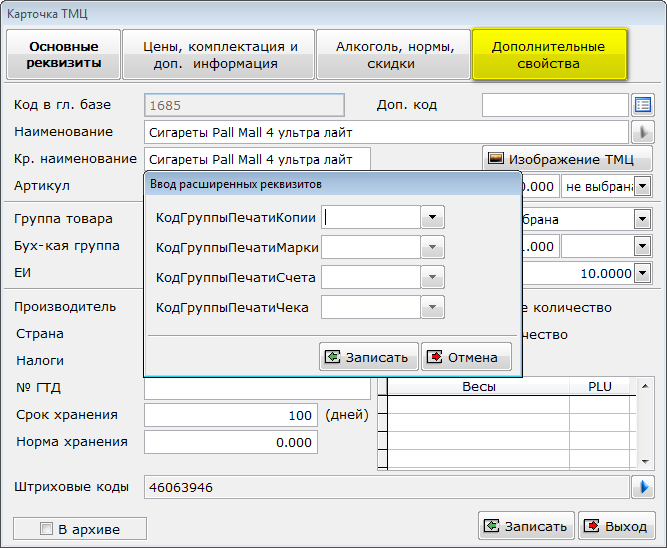
Task: Open Изображение ТМЦ picture button
Action: click(x=567, y=159)
